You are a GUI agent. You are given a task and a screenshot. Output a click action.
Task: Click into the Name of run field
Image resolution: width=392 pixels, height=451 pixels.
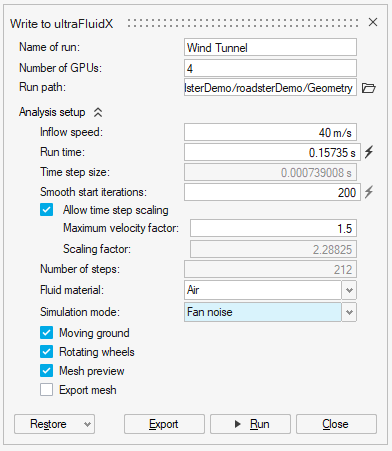coord(270,47)
